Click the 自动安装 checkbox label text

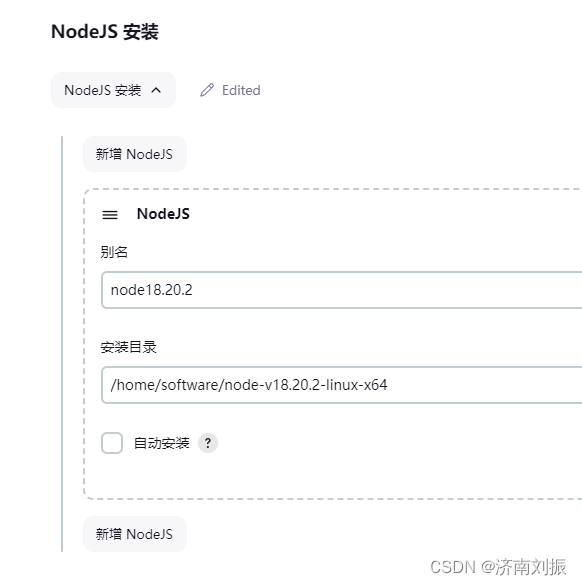point(162,443)
